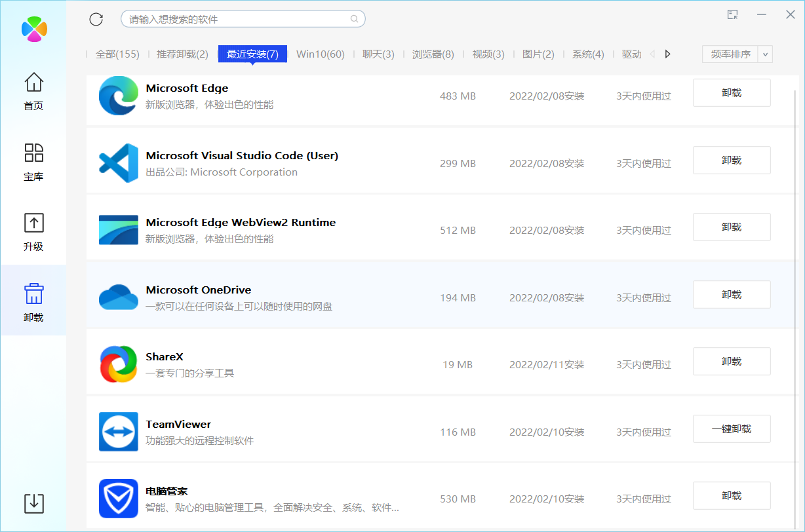Click ShareX's 2022/02/11安装 date
Viewport: 805px width, 532px height.
coord(547,365)
